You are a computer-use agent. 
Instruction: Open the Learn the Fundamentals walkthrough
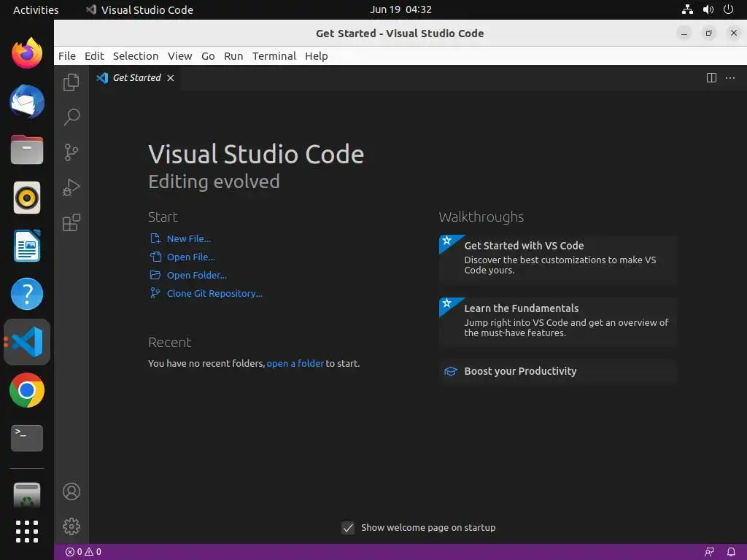(x=558, y=322)
